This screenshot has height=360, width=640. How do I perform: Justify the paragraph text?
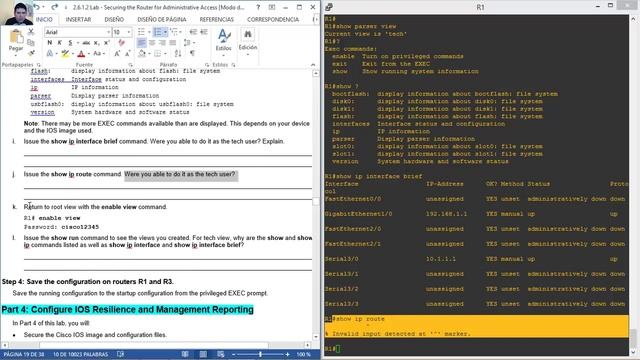tap(173, 42)
